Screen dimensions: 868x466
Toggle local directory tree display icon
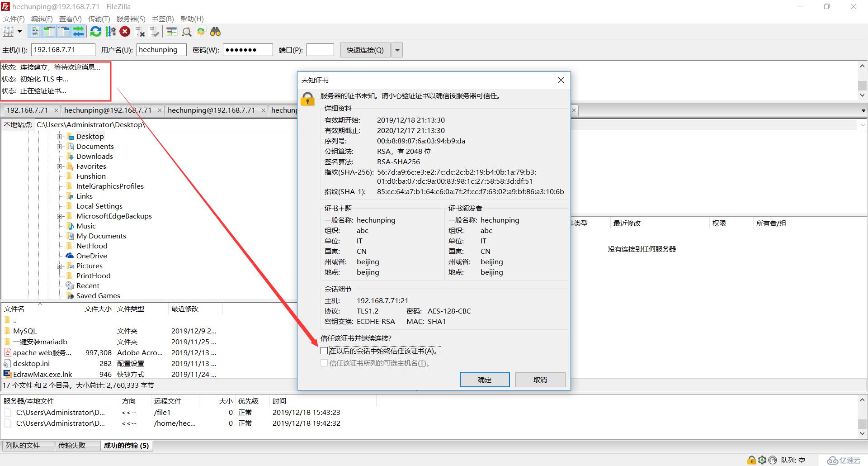tap(49, 32)
